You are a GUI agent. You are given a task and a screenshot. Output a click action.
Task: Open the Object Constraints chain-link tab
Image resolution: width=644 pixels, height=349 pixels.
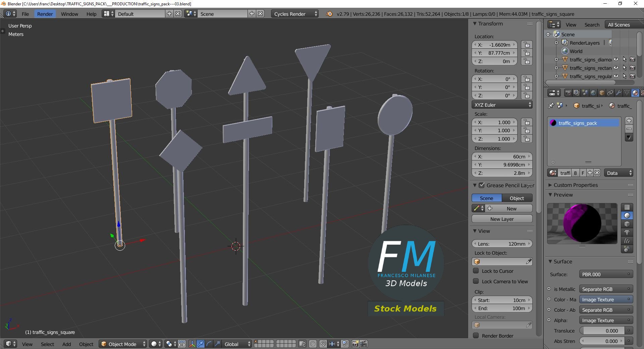tap(610, 93)
